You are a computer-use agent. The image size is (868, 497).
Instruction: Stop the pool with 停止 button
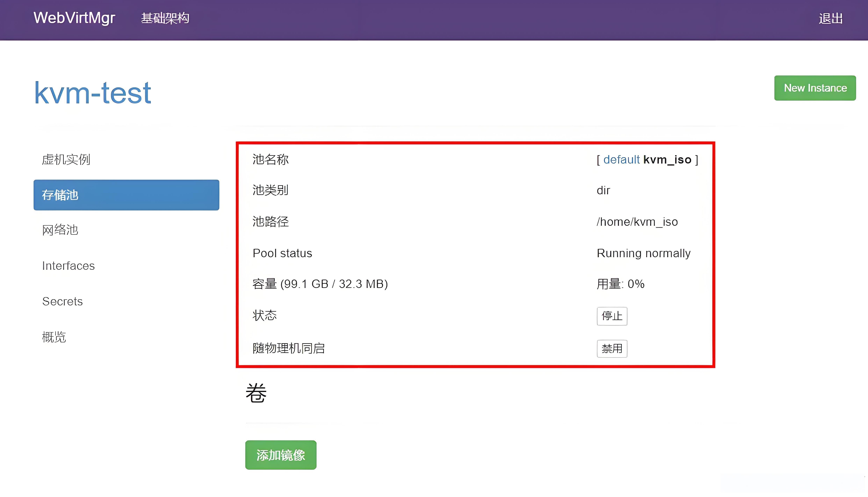(x=612, y=316)
